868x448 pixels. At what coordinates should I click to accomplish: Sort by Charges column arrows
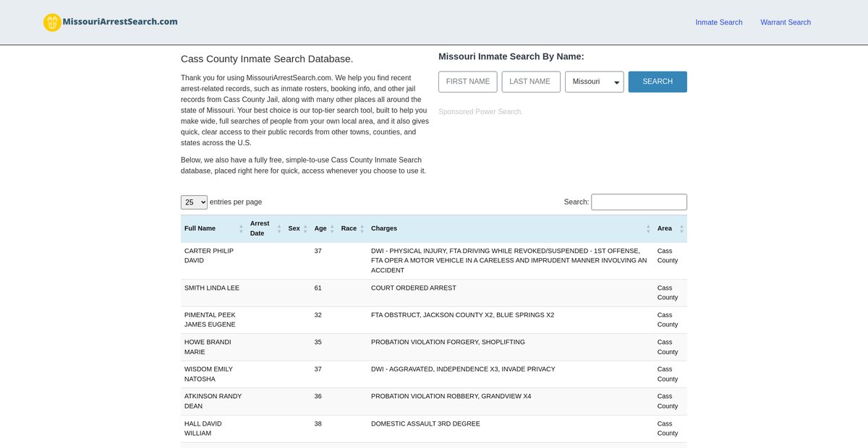click(648, 228)
